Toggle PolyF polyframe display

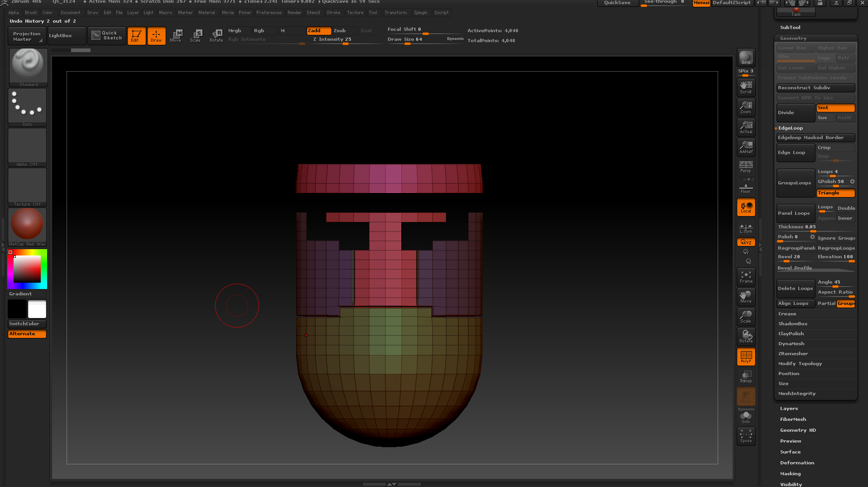(x=746, y=357)
